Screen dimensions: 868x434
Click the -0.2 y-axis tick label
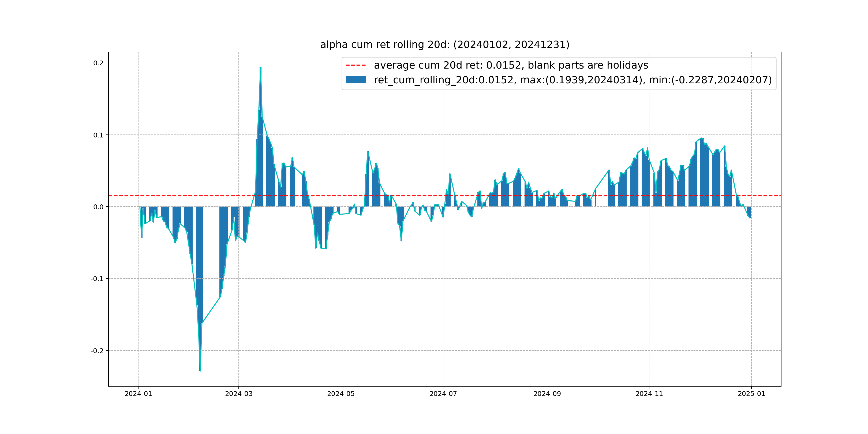(97, 351)
